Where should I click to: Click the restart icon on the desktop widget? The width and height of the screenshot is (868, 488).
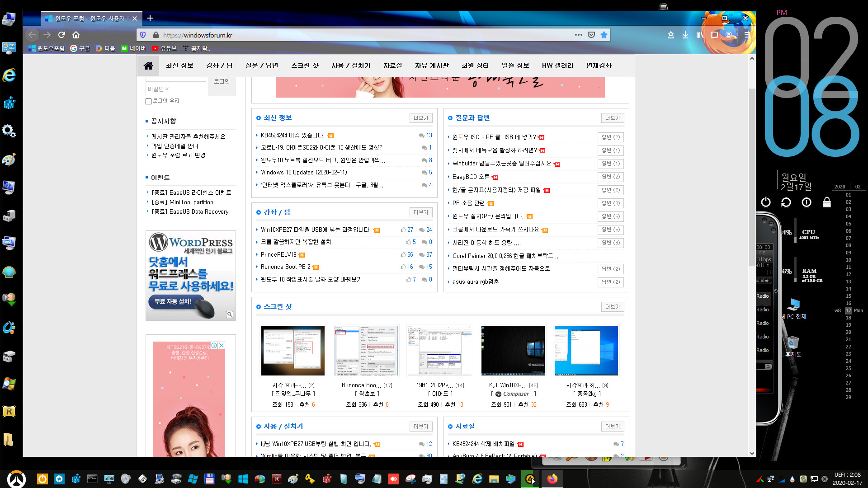[x=786, y=202]
